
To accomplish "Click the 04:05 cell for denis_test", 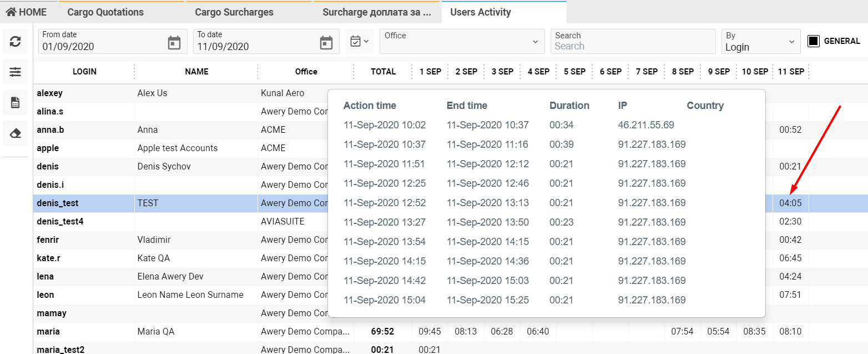I will click(x=790, y=203).
